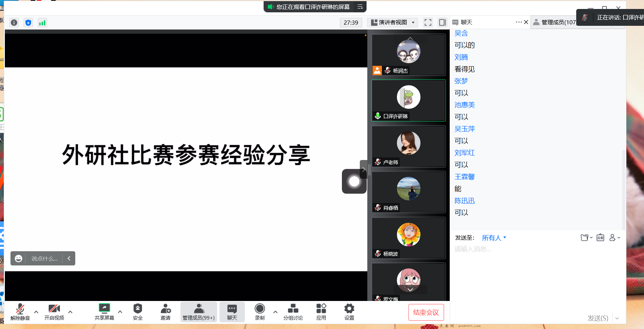Image resolution: width=644 pixels, height=329 pixels.
Task: Toggle the 聊天 chat panel from the toolbar
Action: 232,312
